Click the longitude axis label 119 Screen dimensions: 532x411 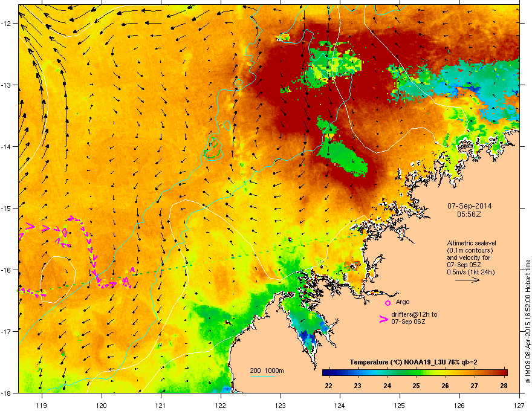[42, 405]
